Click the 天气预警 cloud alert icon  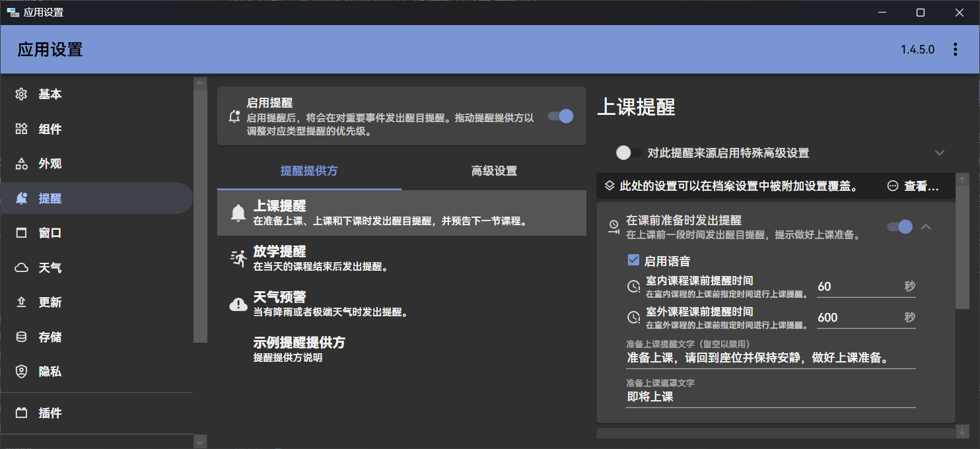pos(238,304)
